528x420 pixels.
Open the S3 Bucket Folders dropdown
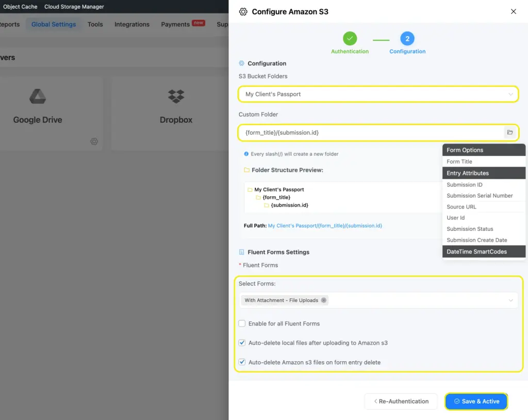click(x=379, y=94)
